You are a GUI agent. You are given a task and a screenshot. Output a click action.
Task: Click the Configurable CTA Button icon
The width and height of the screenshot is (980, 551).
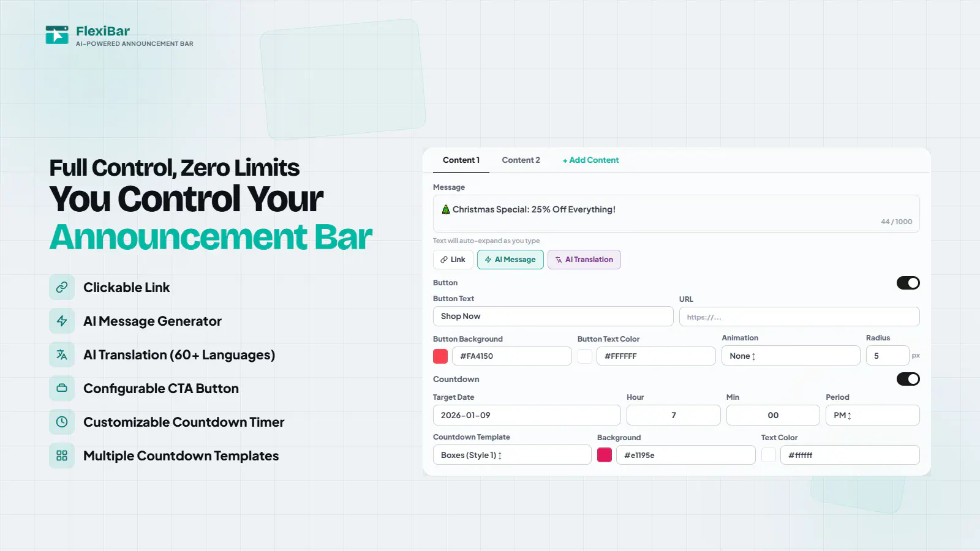pos(62,388)
